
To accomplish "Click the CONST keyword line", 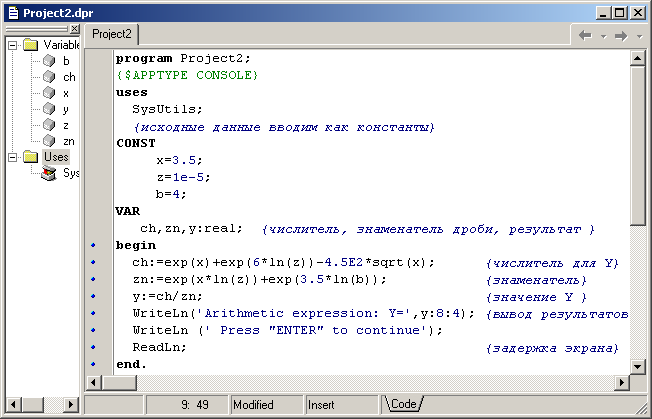I will (136, 143).
